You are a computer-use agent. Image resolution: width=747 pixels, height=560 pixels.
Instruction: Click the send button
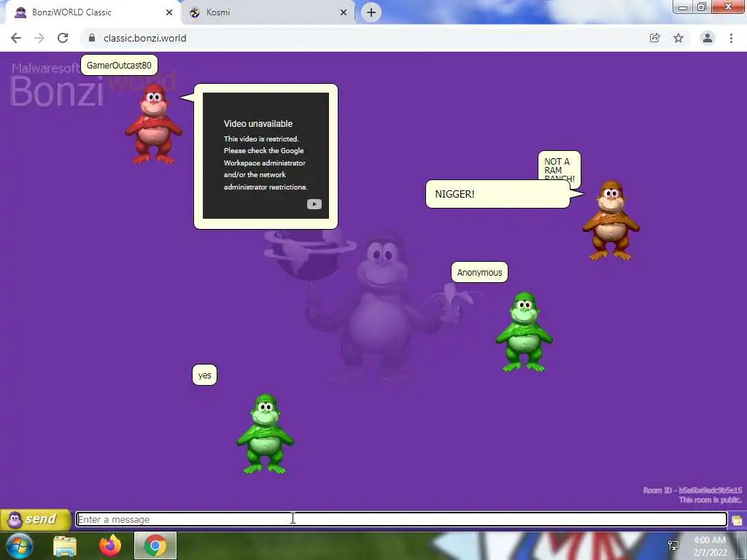coord(36,519)
